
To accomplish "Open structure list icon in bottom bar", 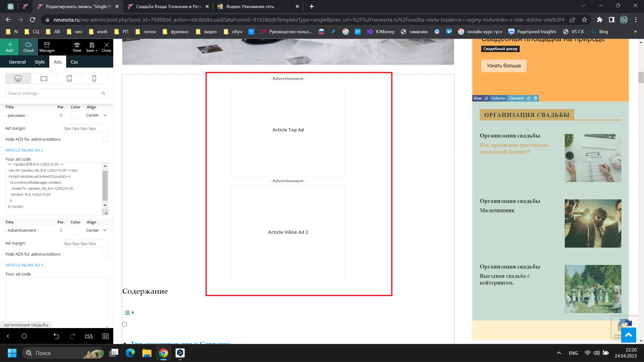I will pyautogui.click(x=106, y=336).
